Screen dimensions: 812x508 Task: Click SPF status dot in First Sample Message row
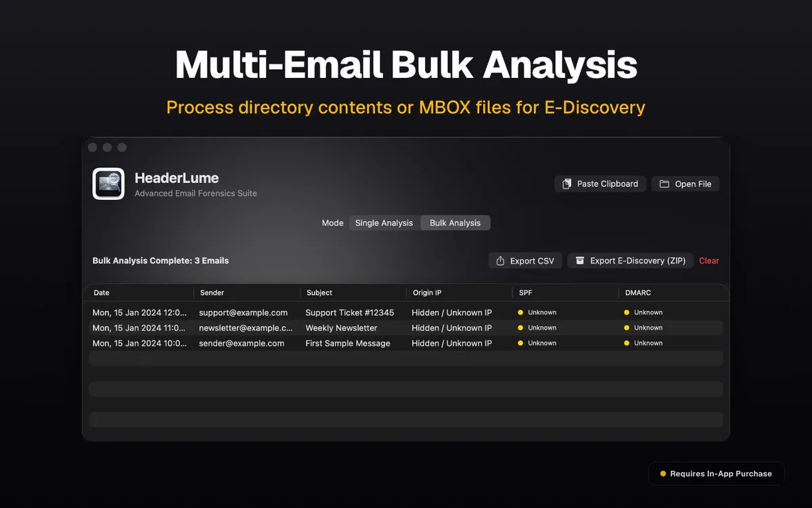pos(520,343)
